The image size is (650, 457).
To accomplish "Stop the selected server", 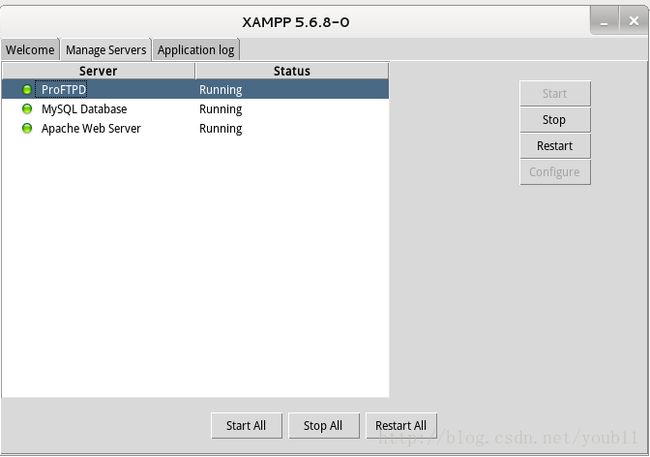I will pyautogui.click(x=555, y=120).
